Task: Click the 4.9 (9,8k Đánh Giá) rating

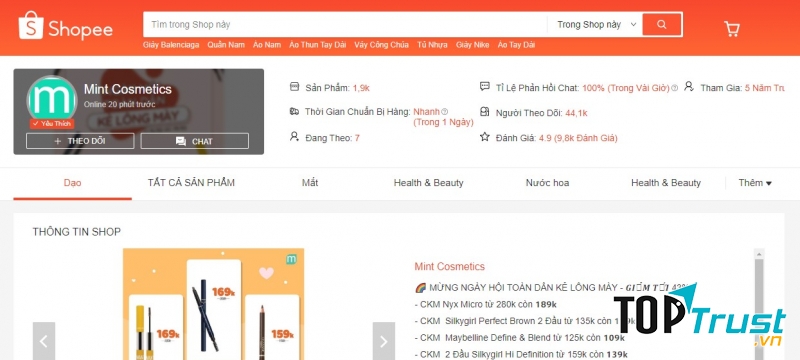Action: (x=578, y=138)
